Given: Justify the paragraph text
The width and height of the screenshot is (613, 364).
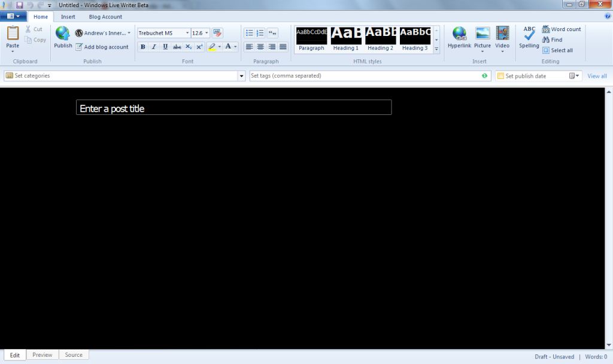Looking at the screenshot, I should [283, 47].
